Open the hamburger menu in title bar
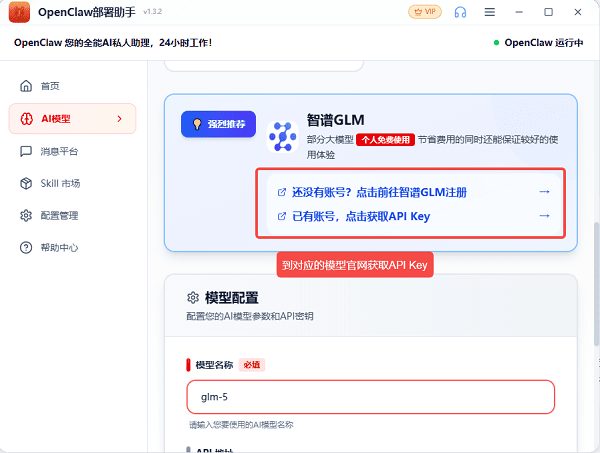This screenshot has width=600, height=453. (x=489, y=12)
